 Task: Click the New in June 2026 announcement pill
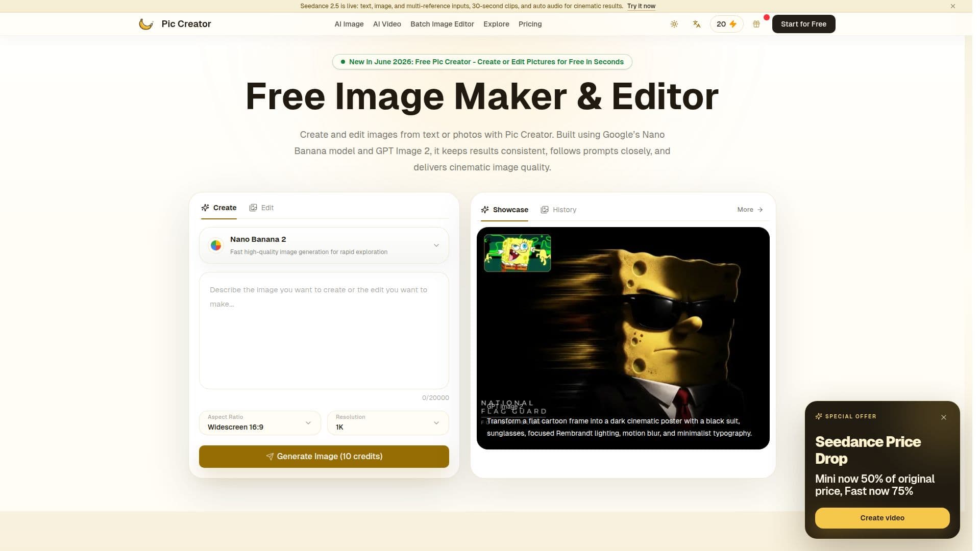coord(482,62)
